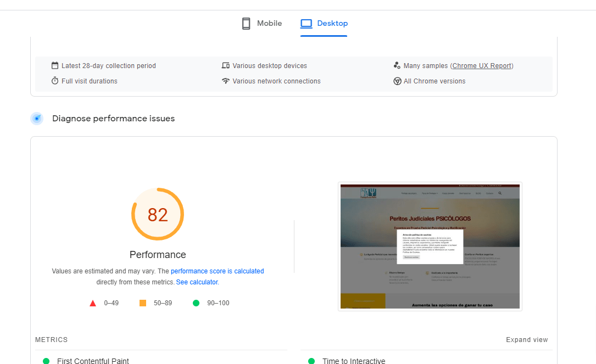This screenshot has width=596, height=364.
Task: Open the See calculator link
Action: 197,282
